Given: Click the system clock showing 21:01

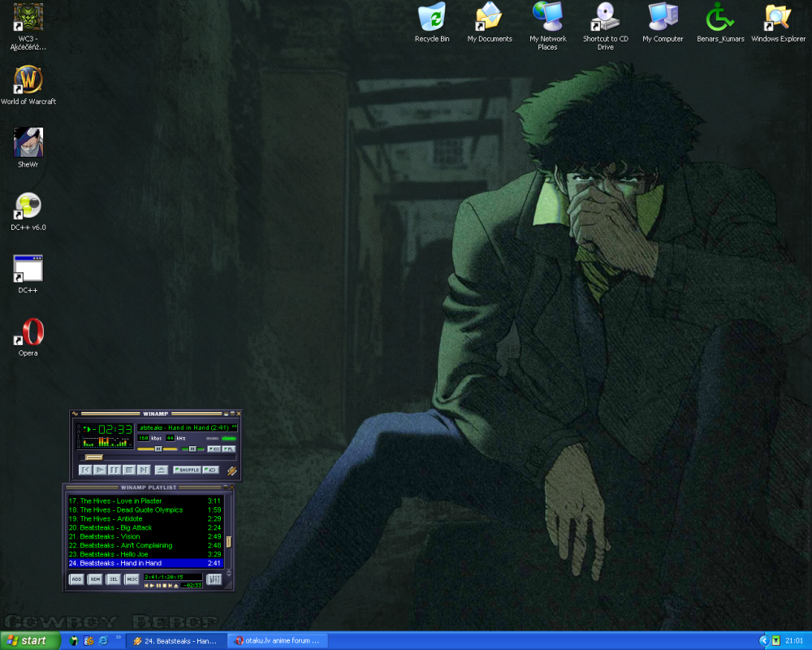Looking at the screenshot, I should [x=794, y=641].
